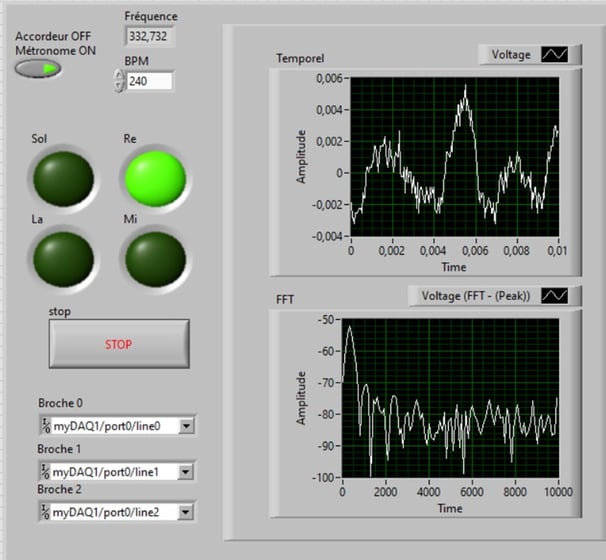Viewport: 606px width, 560px height.
Task: Click the 10000 X-axis value on FFT graph
Action: click(558, 492)
